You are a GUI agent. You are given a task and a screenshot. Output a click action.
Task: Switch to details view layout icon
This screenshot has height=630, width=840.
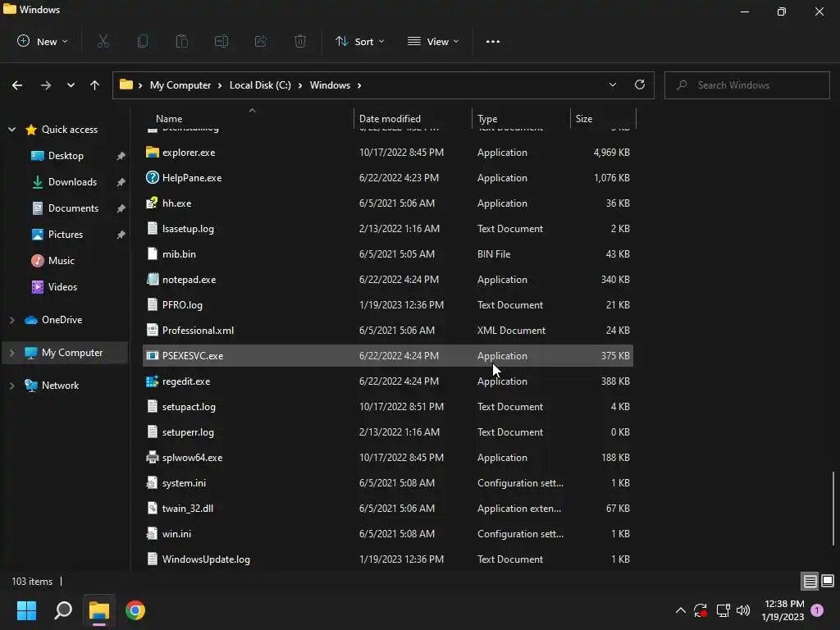click(x=810, y=581)
